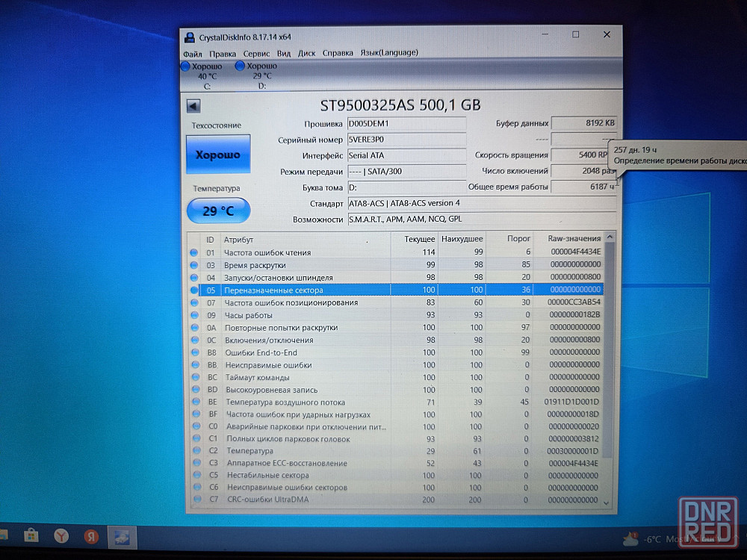Viewport: 747px width, 560px height.
Task: Click the status icon for attribute C1
Action: point(196,438)
